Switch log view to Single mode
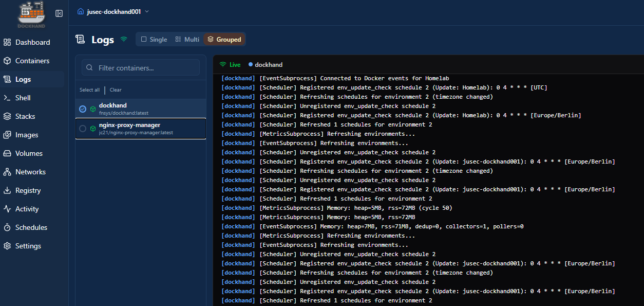This screenshot has width=644, height=306. click(x=154, y=40)
